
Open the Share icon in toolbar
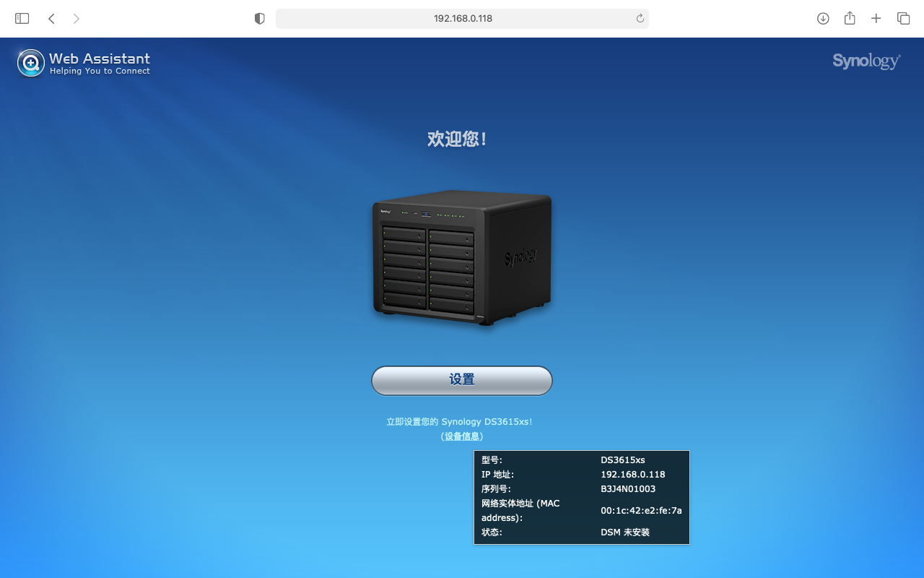click(850, 18)
